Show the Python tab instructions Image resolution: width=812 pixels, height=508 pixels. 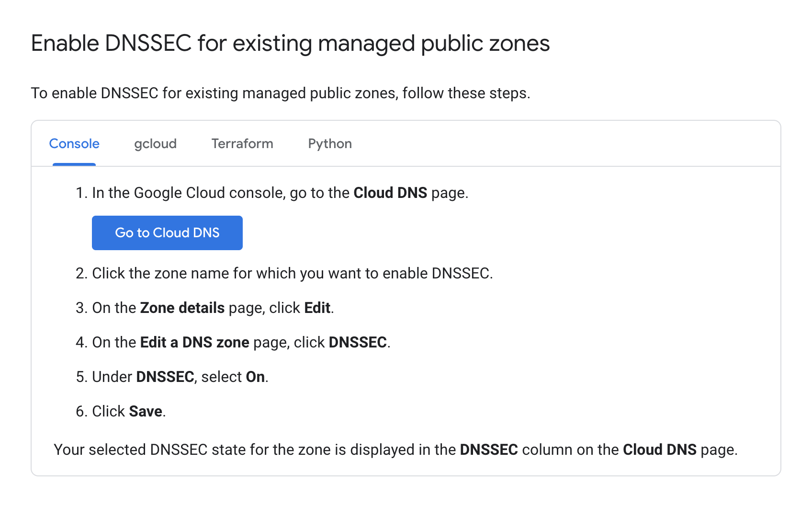coord(330,144)
